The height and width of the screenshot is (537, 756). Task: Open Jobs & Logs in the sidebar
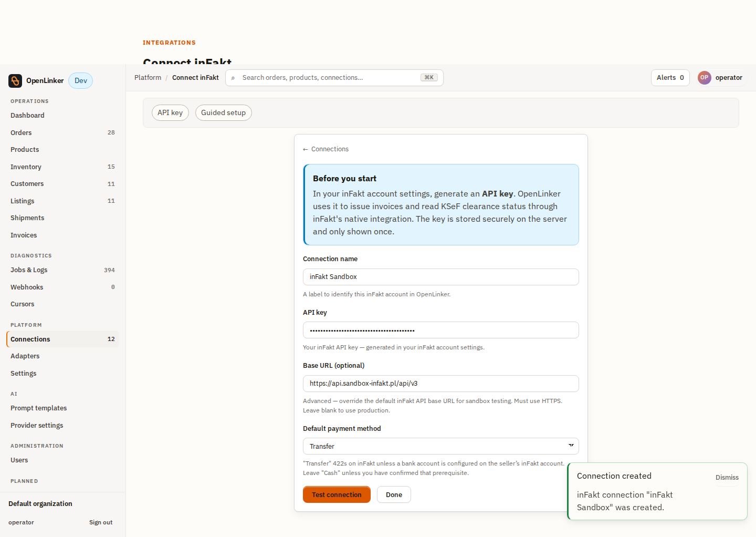[62, 270]
